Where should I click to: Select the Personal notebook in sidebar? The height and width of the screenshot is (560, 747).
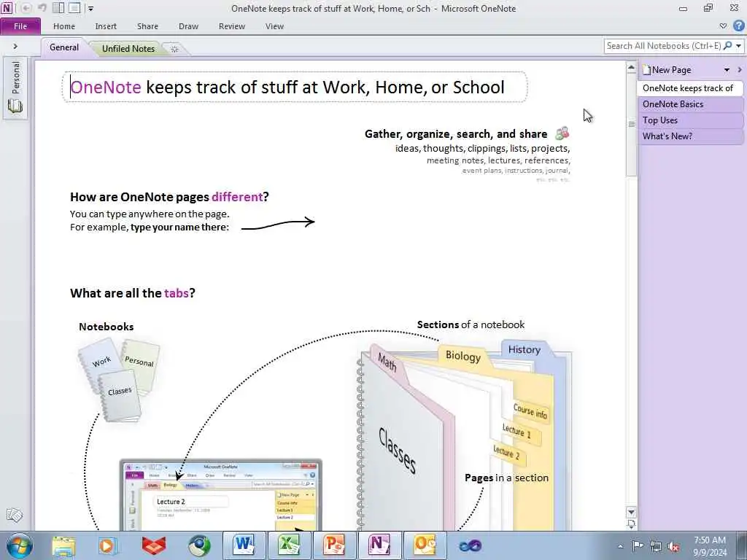pos(15,87)
